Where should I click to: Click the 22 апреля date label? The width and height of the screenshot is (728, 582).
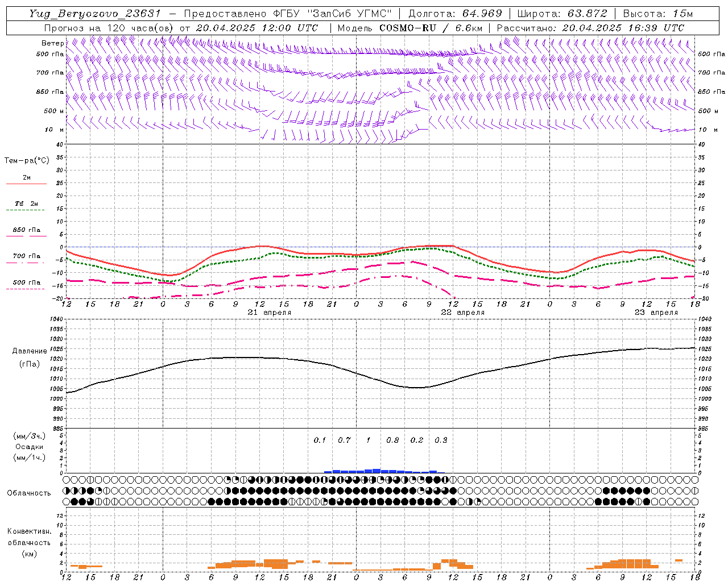coord(463,313)
